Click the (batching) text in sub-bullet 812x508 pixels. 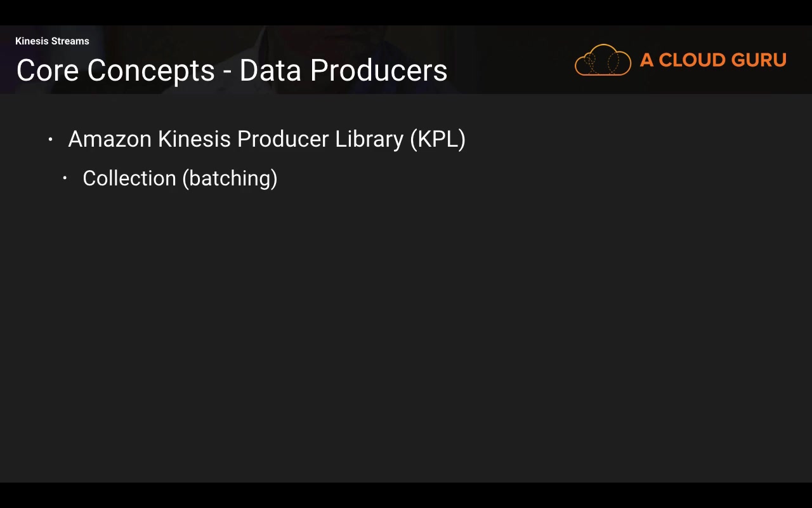click(230, 178)
